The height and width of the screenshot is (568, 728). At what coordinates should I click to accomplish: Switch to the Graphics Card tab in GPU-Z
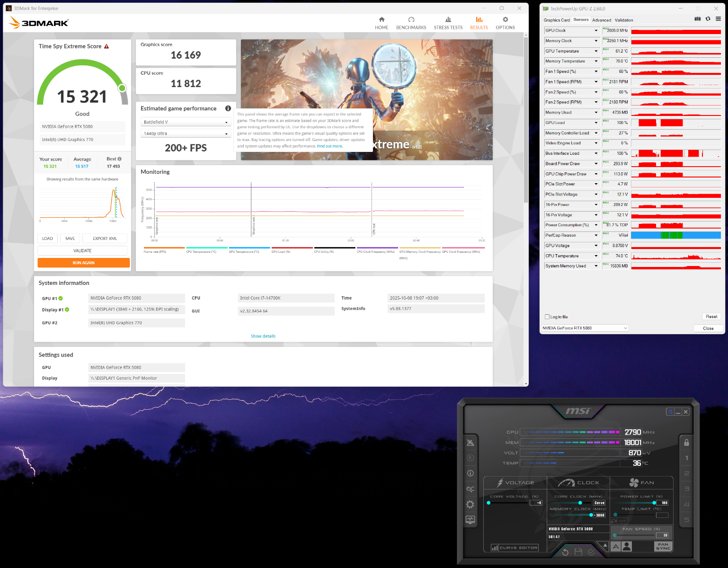tap(557, 20)
